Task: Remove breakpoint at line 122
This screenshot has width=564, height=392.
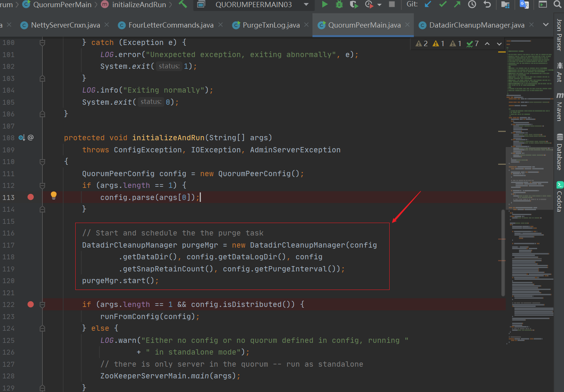Action: click(31, 304)
